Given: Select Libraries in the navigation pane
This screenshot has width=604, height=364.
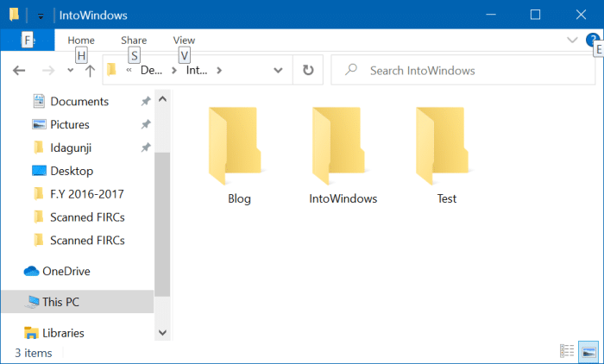Looking at the screenshot, I should click(x=63, y=333).
